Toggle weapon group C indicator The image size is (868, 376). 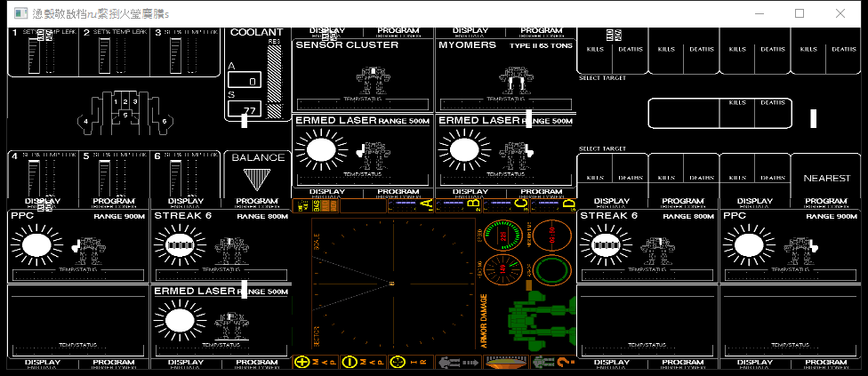coord(505,205)
